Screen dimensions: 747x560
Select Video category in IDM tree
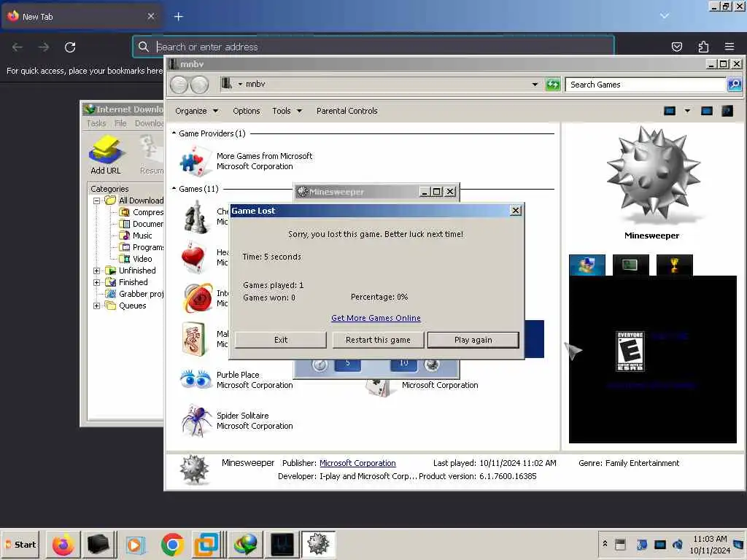pyautogui.click(x=136, y=259)
